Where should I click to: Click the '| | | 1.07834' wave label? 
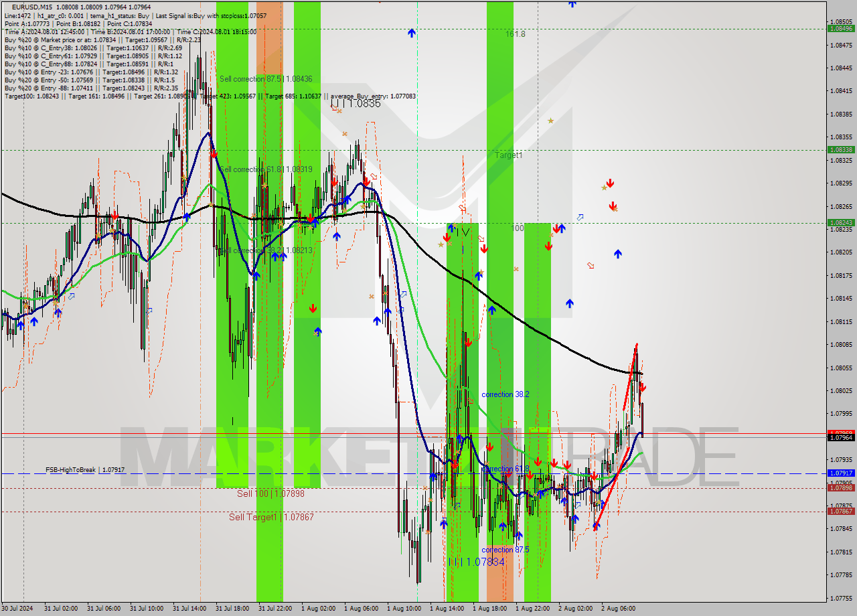point(478,562)
